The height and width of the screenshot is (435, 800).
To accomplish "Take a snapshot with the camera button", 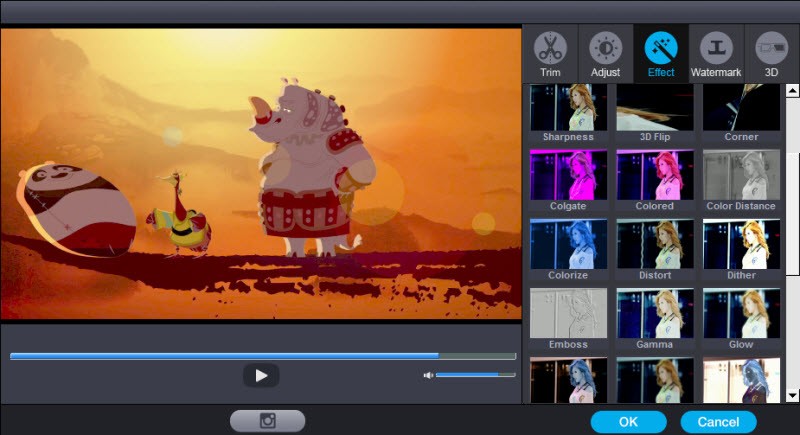I will pyautogui.click(x=267, y=421).
